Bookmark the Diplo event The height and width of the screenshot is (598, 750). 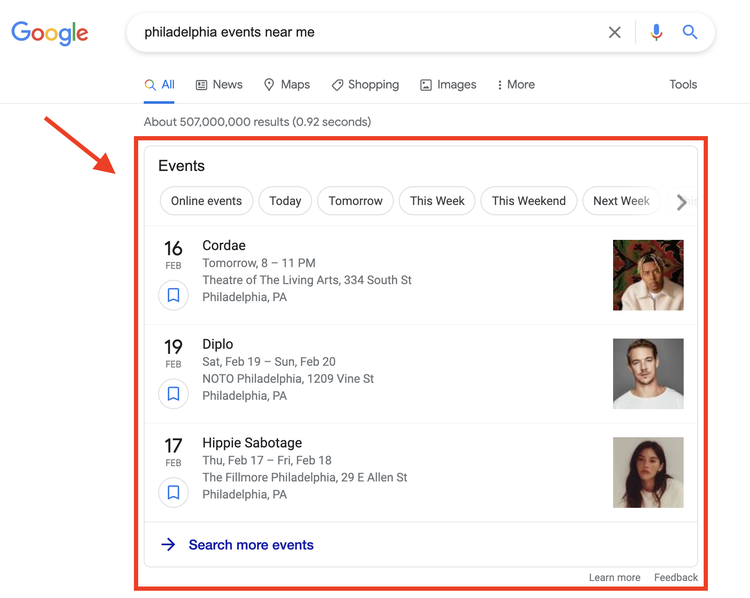pos(173,394)
